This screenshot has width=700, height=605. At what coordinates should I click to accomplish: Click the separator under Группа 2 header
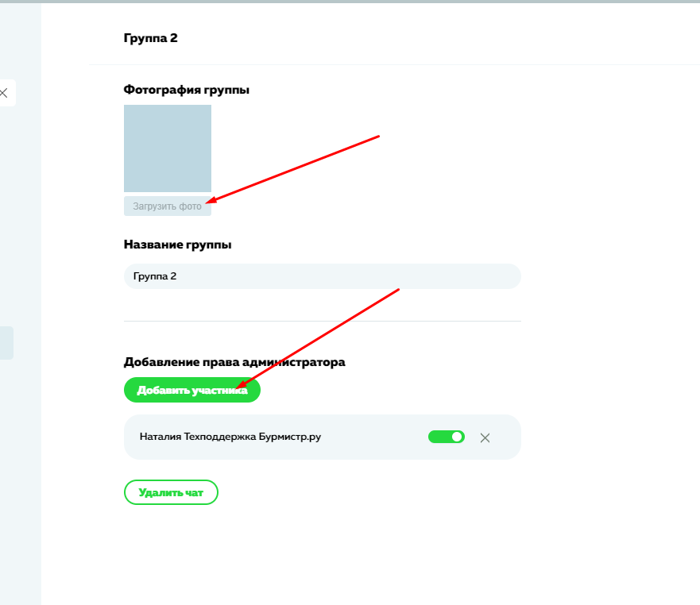[395, 64]
